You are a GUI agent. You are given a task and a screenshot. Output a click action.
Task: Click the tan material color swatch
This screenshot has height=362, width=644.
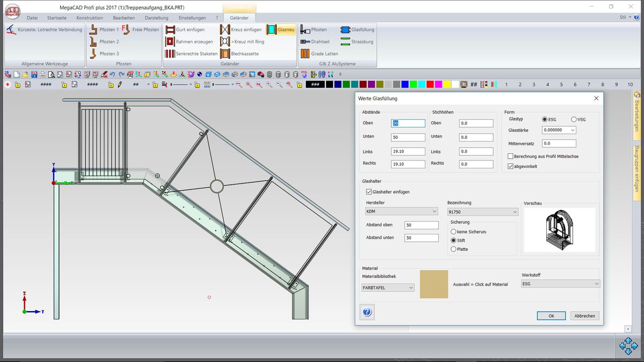coord(434,284)
